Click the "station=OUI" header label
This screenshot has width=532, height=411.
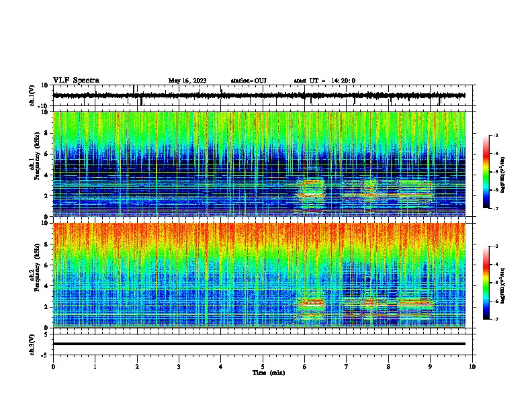coord(249,81)
